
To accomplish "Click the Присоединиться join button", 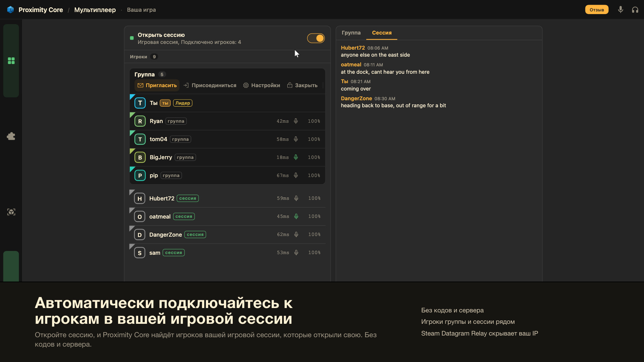I will 210,85.
